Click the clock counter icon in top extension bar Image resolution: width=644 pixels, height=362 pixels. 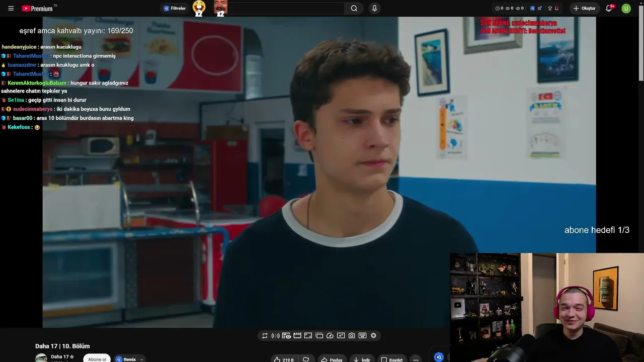(x=498, y=9)
